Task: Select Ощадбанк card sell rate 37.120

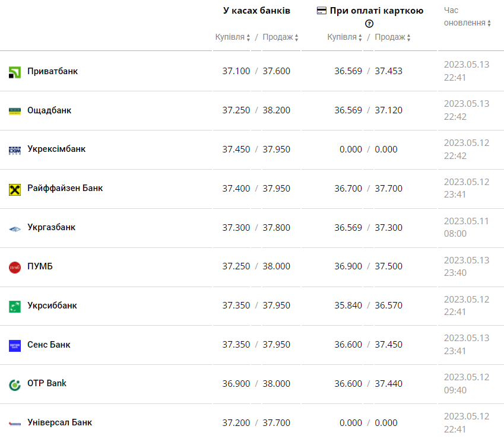Action: 389,110
